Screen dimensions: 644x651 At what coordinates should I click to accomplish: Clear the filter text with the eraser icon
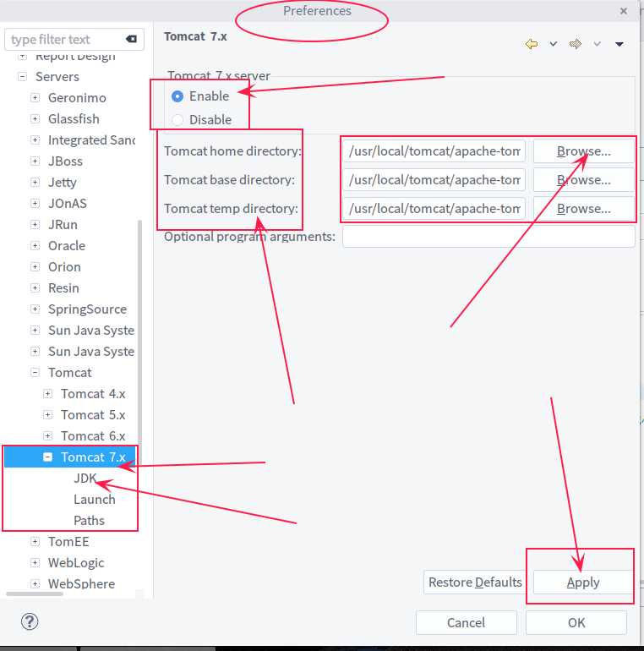point(131,39)
